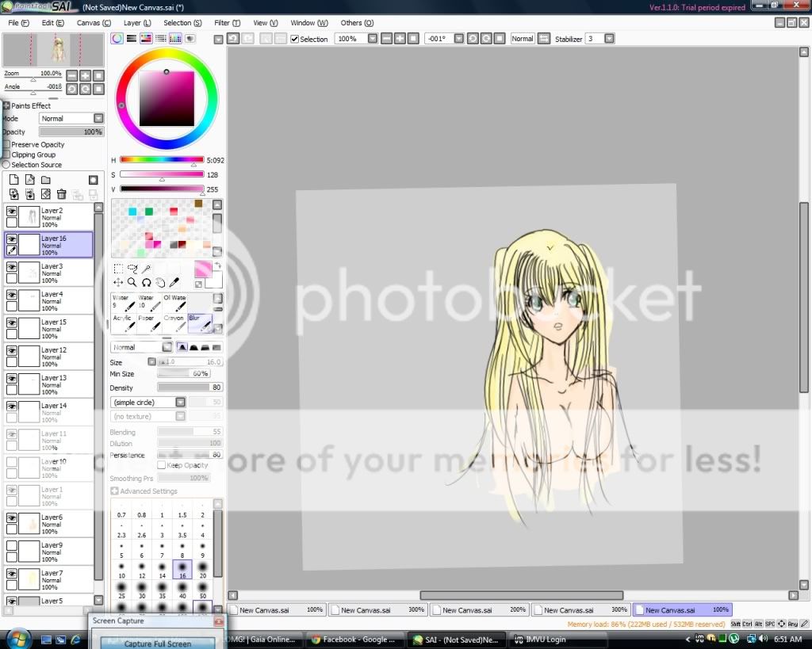812x649 pixels.
Task: Pick the Eyedropper tool
Action: click(174, 282)
